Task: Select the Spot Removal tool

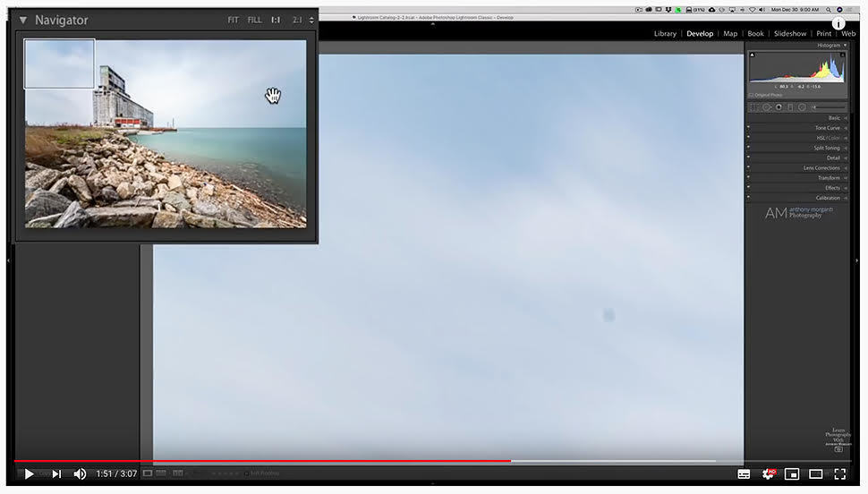Action: (767, 107)
